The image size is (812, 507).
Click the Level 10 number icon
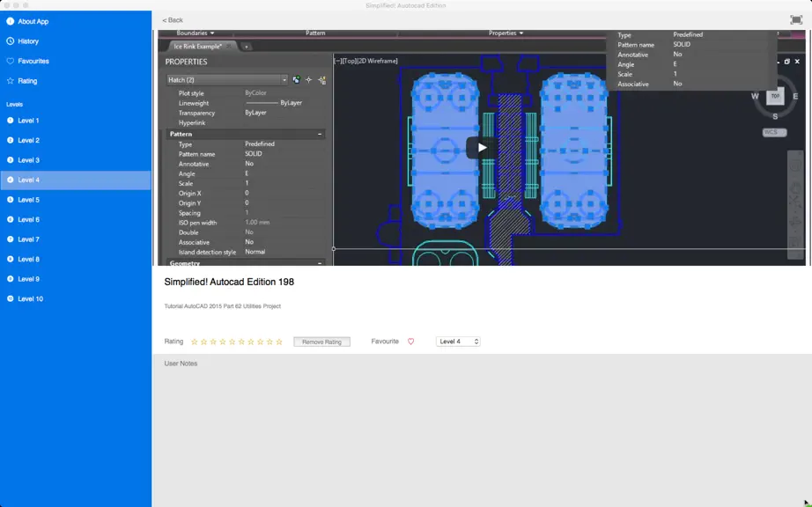tap(10, 298)
